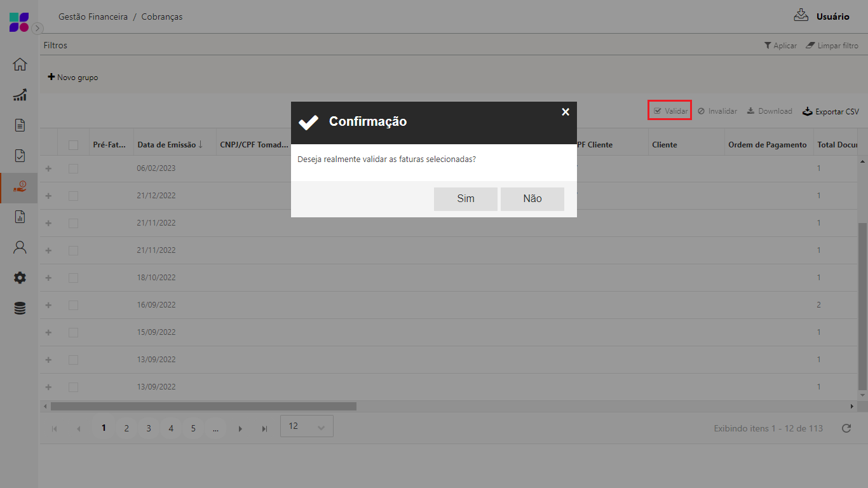Toggle the select-all checkbox in table header
868x488 pixels.
point(73,145)
